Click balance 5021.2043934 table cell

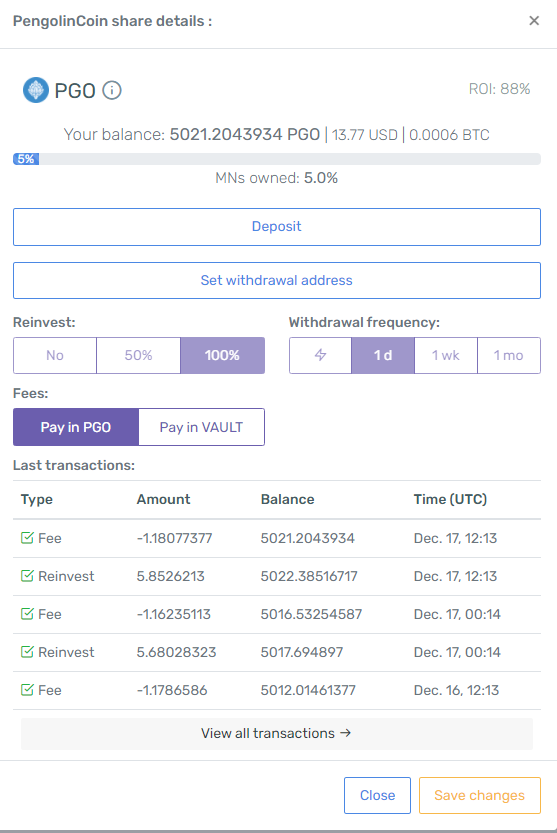[x=308, y=538]
